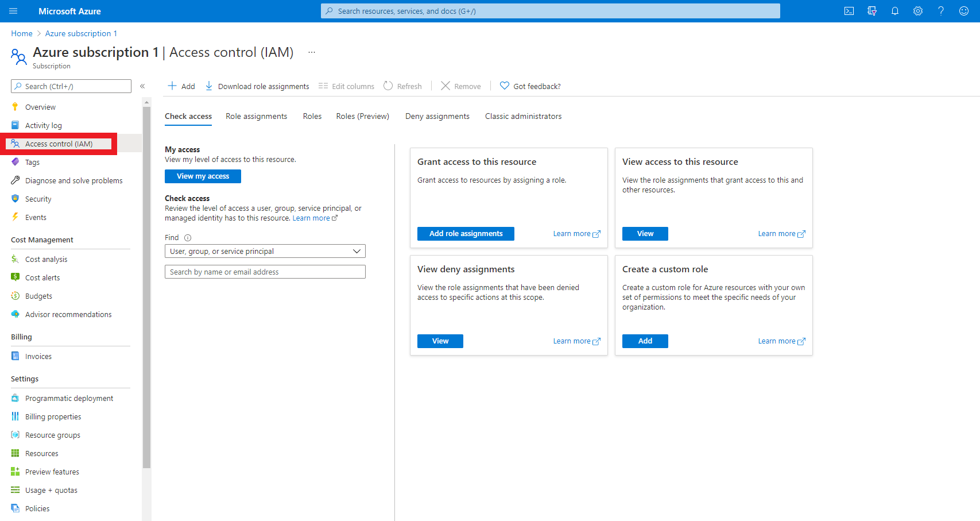Open Learn more in Grant access card

576,234
